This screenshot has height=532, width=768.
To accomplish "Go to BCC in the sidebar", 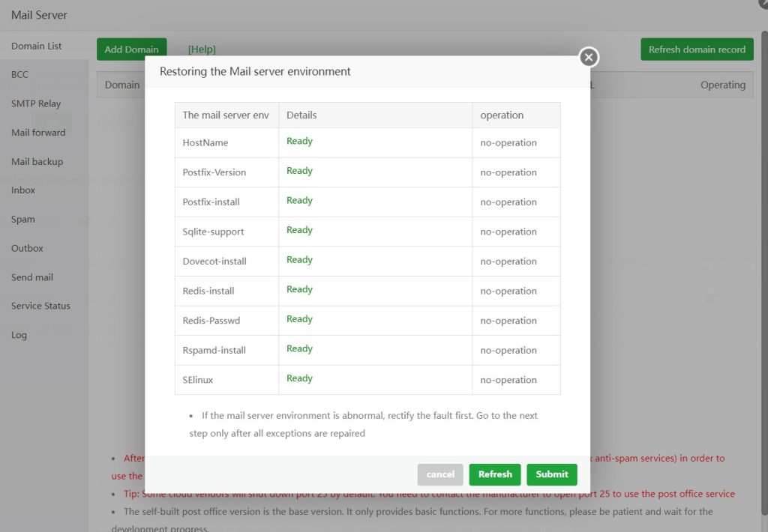I will click(x=19, y=75).
